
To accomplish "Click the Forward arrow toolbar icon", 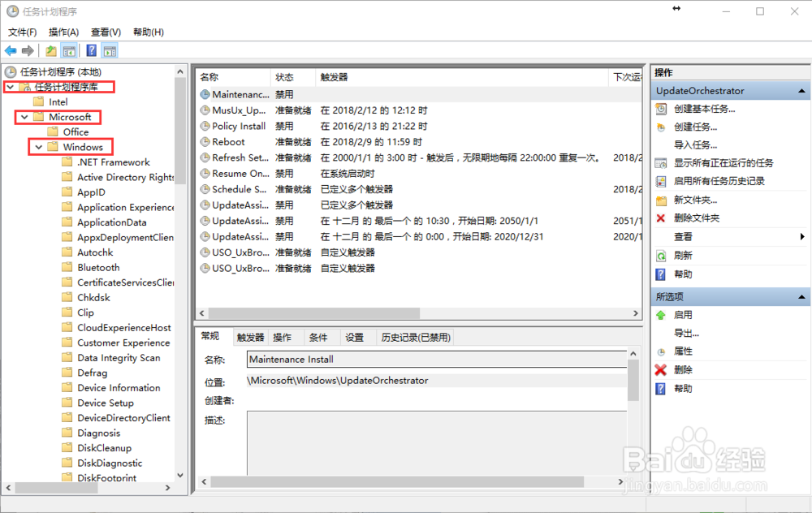I will [x=28, y=50].
